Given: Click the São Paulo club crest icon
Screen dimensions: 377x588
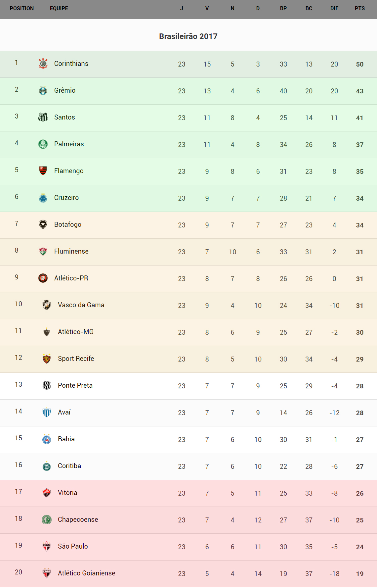Looking at the screenshot, I should [x=47, y=546].
